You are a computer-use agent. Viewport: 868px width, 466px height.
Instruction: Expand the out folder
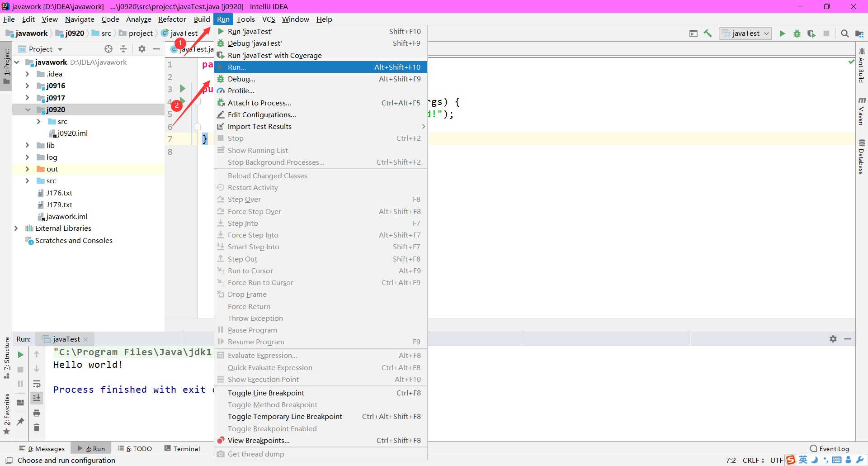click(x=27, y=169)
